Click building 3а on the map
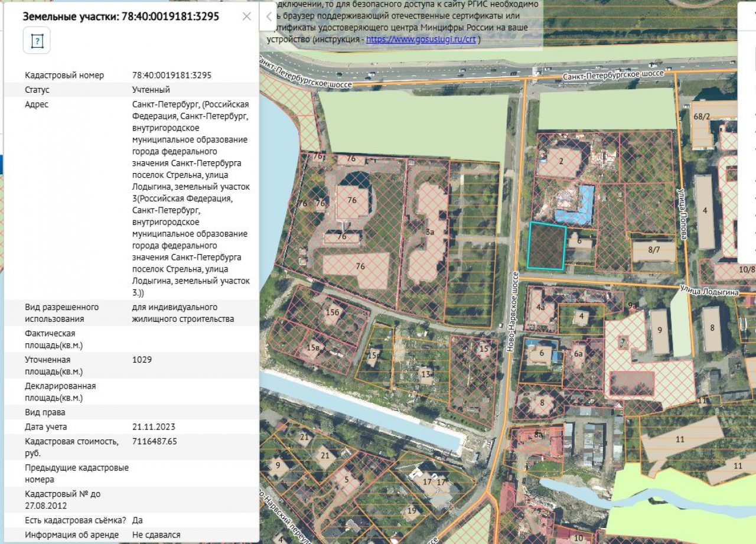756x544 pixels. coord(430,232)
